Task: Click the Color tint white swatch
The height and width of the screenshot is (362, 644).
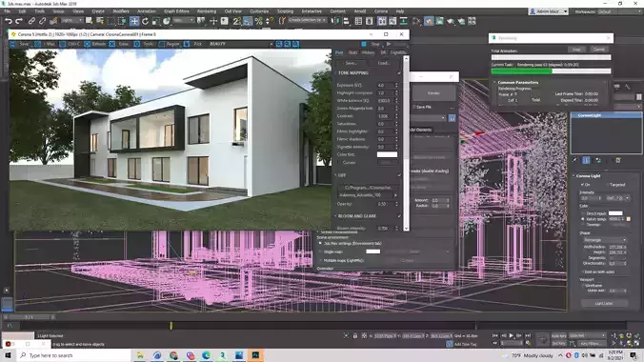Action: (x=387, y=154)
